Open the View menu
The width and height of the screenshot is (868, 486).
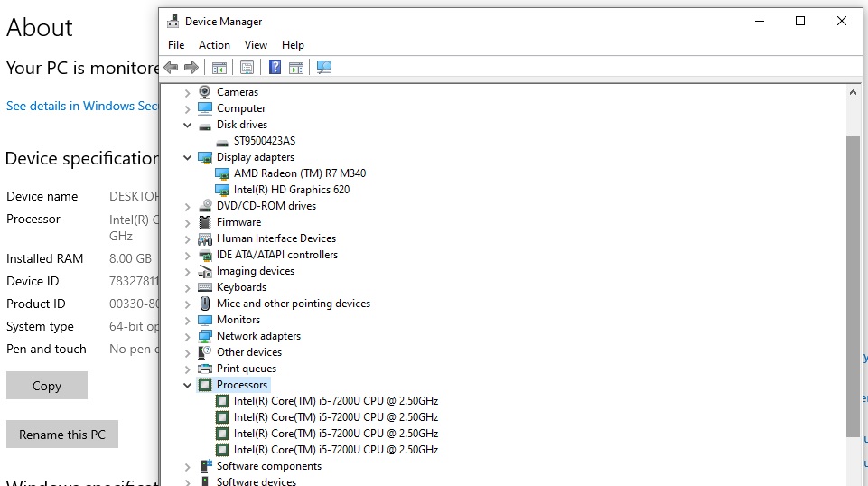[256, 45]
